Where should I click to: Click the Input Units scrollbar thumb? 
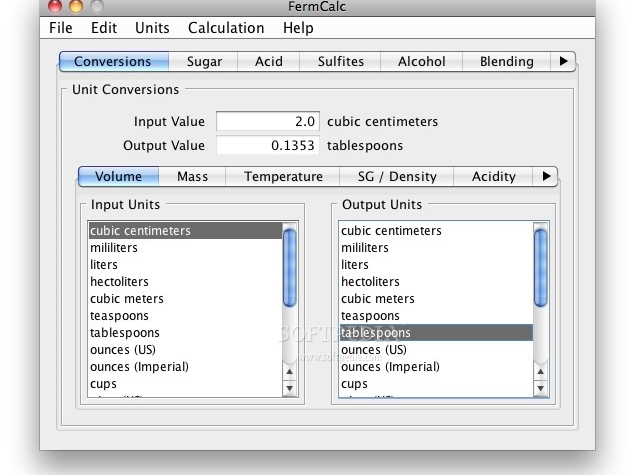pos(289,268)
